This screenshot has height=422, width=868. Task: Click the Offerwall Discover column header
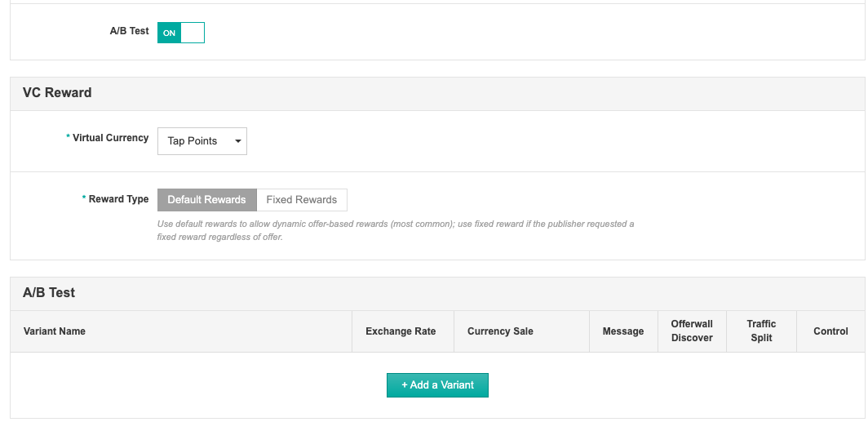point(692,331)
